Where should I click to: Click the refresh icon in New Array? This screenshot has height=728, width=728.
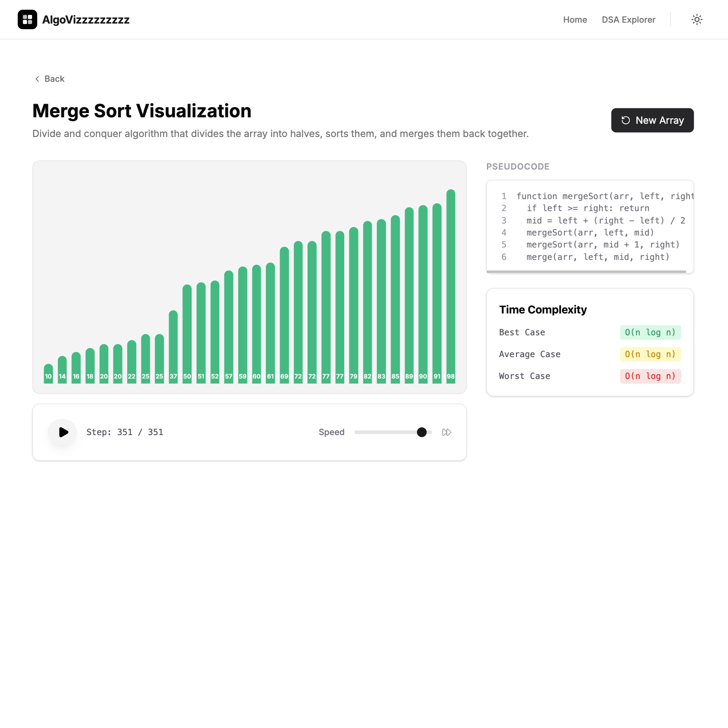pyautogui.click(x=626, y=120)
